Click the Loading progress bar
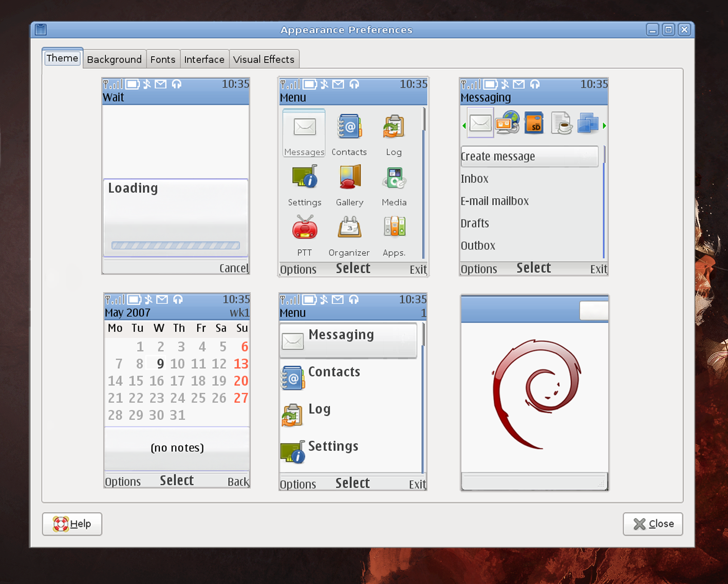This screenshot has width=728, height=584. 175,245
